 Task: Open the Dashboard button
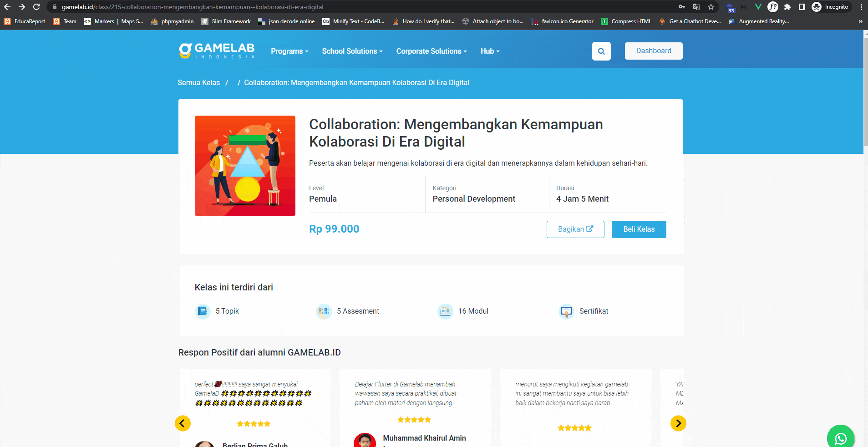(654, 51)
